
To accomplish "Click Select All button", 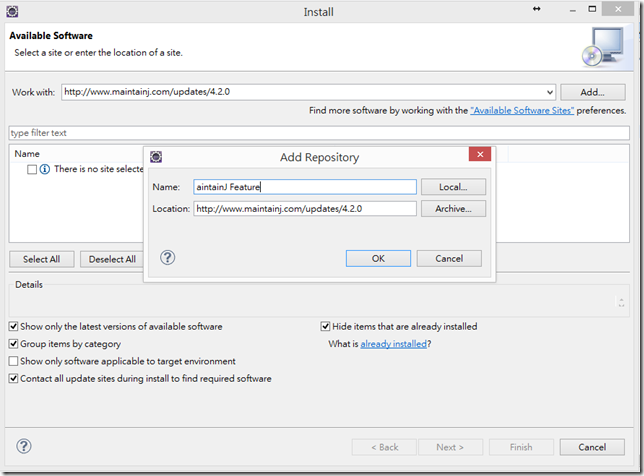I will pyautogui.click(x=41, y=259).
